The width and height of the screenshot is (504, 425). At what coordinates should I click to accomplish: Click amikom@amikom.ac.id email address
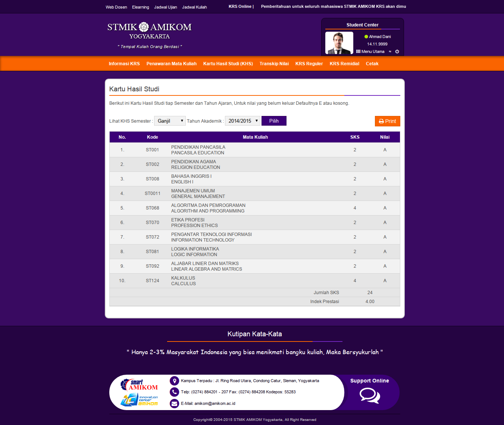pyautogui.click(x=215, y=403)
